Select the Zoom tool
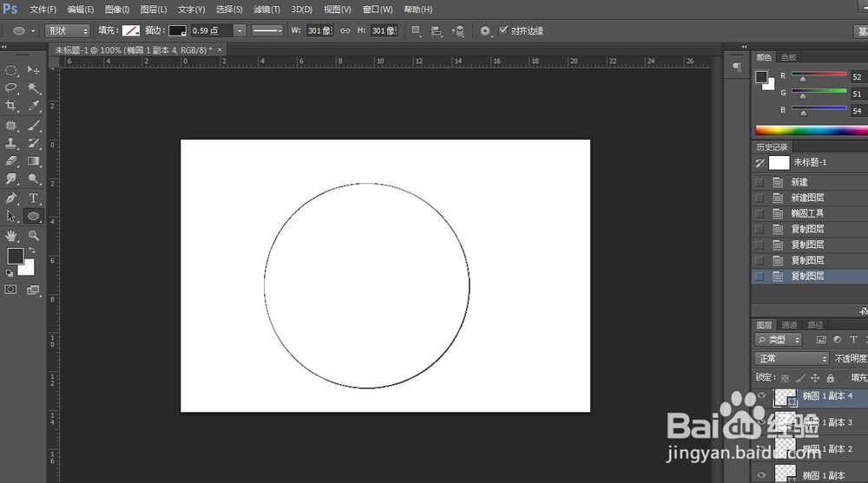 click(x=33, y=236)
